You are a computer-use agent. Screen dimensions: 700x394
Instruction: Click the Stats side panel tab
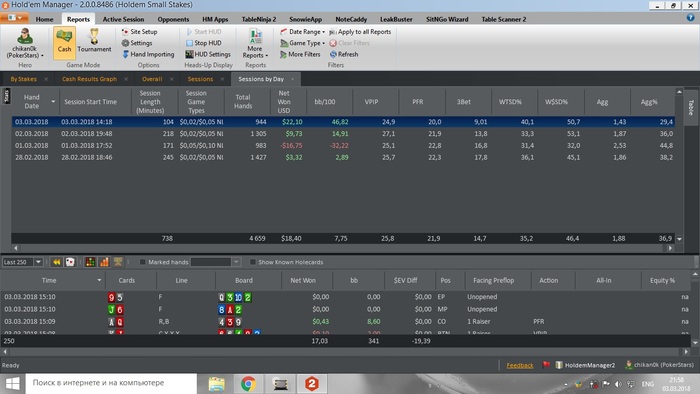6,96
